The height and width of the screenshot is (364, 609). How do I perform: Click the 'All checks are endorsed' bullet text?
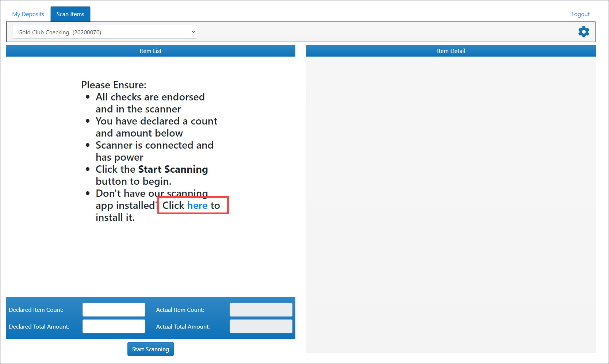coord(150,97)
